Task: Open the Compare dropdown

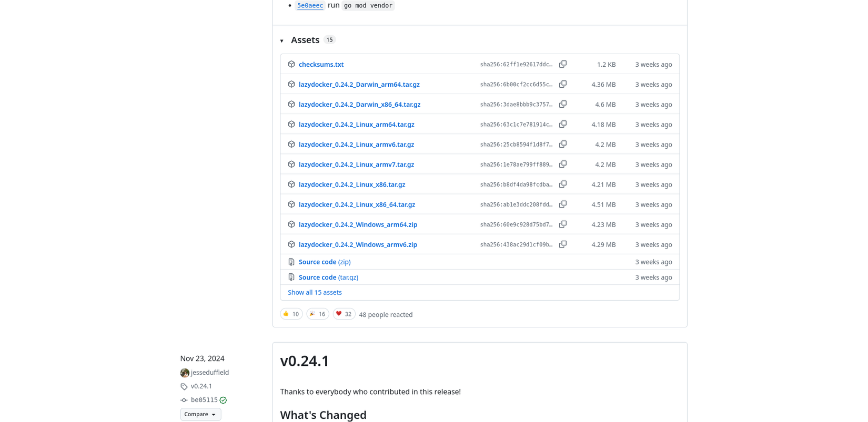Action: coord(200,414)
